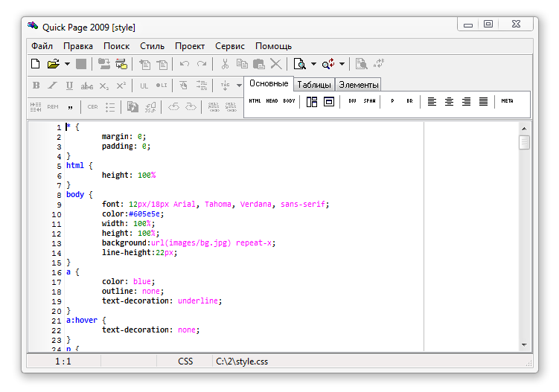Insert P paragraph tag

[x=392, y=101]
